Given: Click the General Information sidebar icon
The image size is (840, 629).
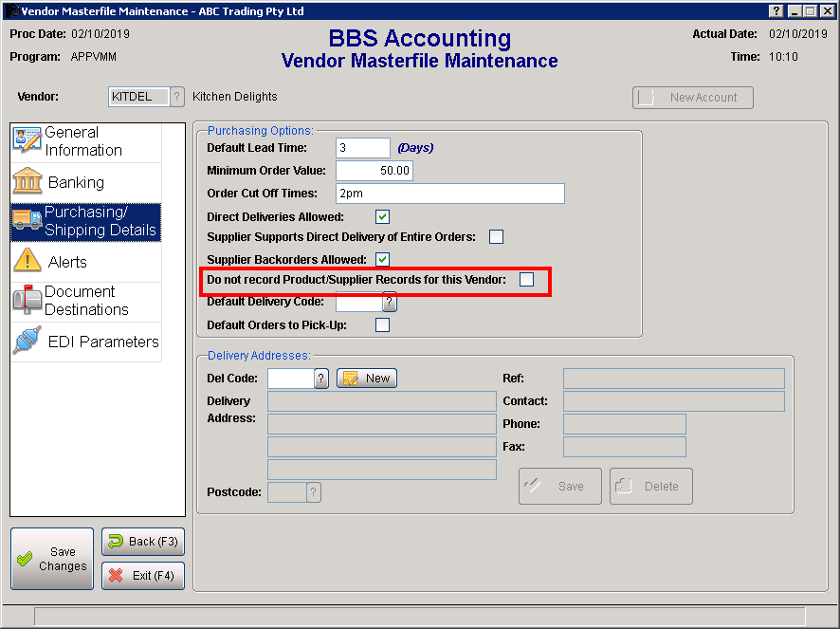Looking at the screenshot, I should pyautogui.click(x=27, y=141).
